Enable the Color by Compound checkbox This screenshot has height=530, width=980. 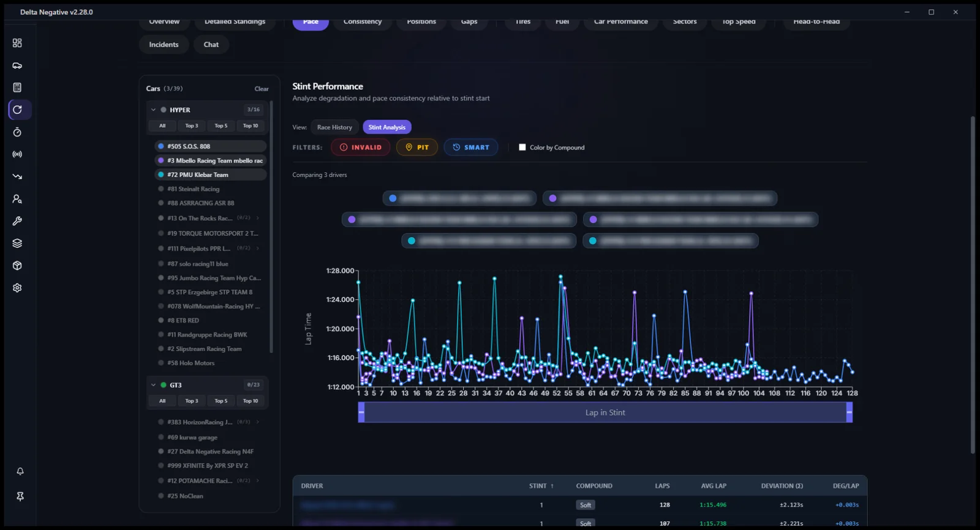522,147
